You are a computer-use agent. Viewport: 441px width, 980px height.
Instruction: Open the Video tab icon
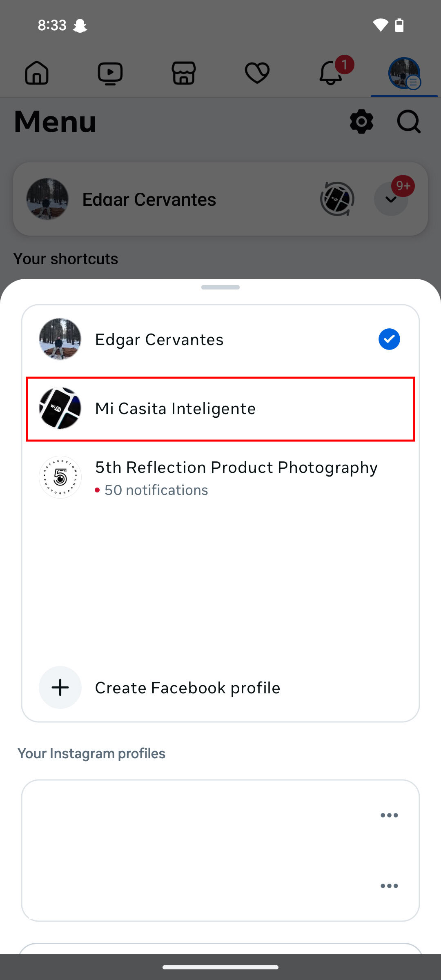(110, 73)
